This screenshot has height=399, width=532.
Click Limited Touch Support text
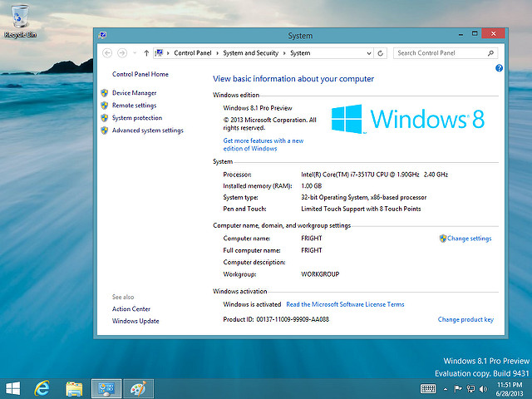coord(361,209)
